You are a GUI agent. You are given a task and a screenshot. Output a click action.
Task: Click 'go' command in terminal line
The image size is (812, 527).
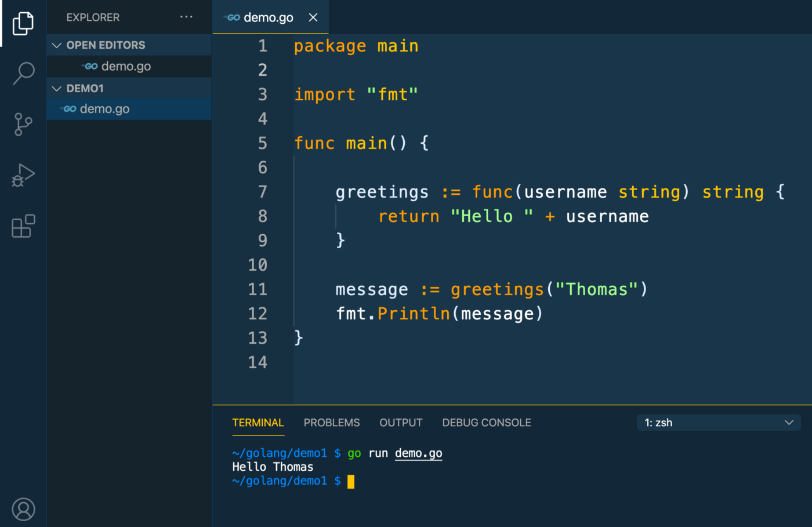354,453
